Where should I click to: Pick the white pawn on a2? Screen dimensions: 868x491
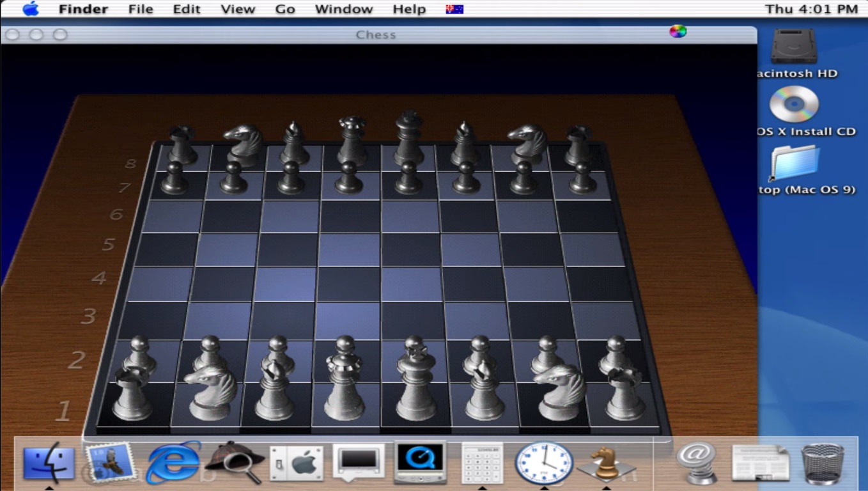(139, 355)
